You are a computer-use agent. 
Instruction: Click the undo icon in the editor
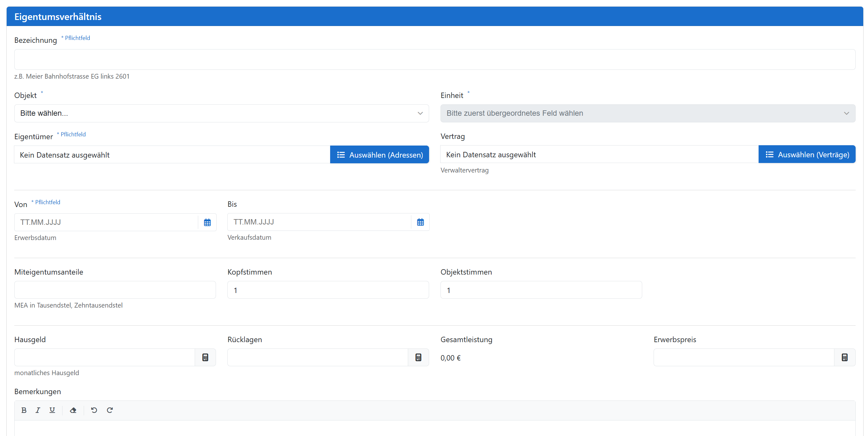pos(94,410)
